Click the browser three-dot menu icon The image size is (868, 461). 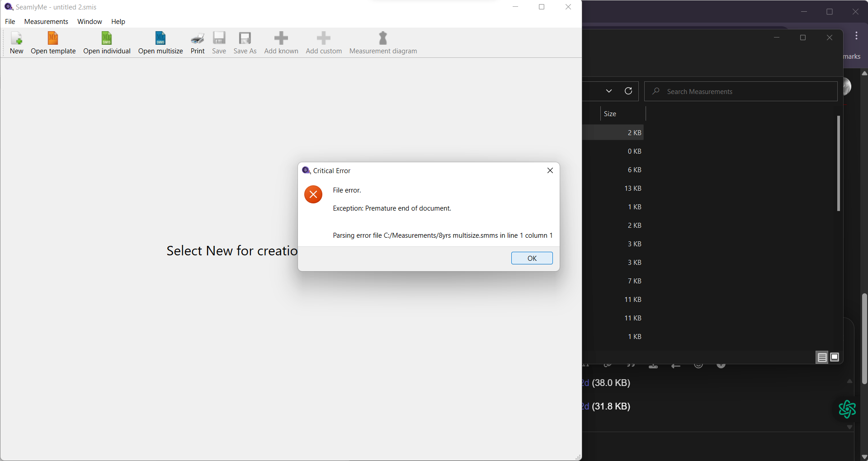[x=856, y=36]
